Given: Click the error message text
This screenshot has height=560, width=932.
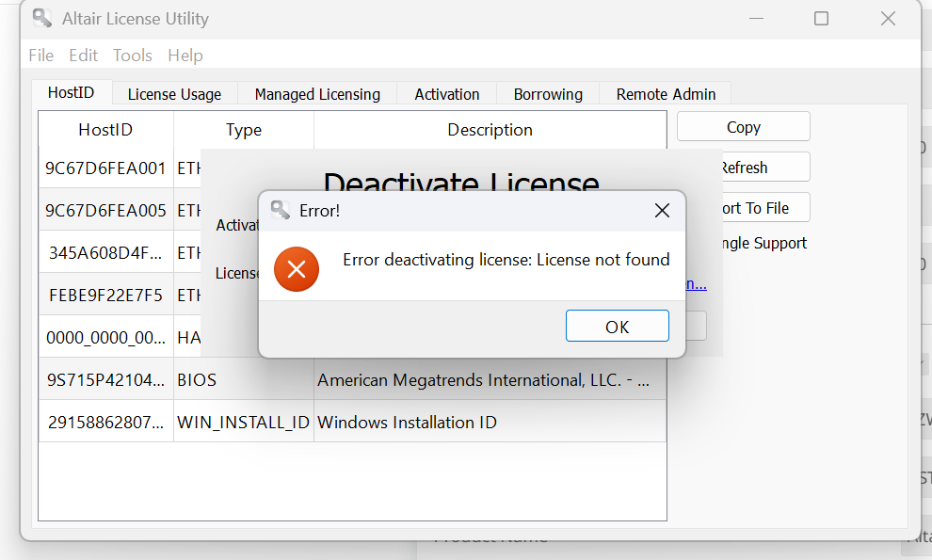Looking at the screenshot, I should coord(506,260).
